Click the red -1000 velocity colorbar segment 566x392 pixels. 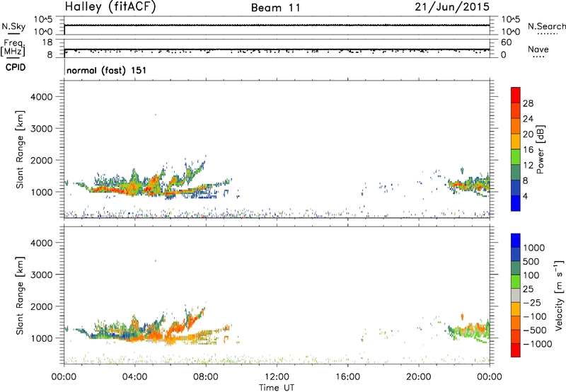point(516,350)
